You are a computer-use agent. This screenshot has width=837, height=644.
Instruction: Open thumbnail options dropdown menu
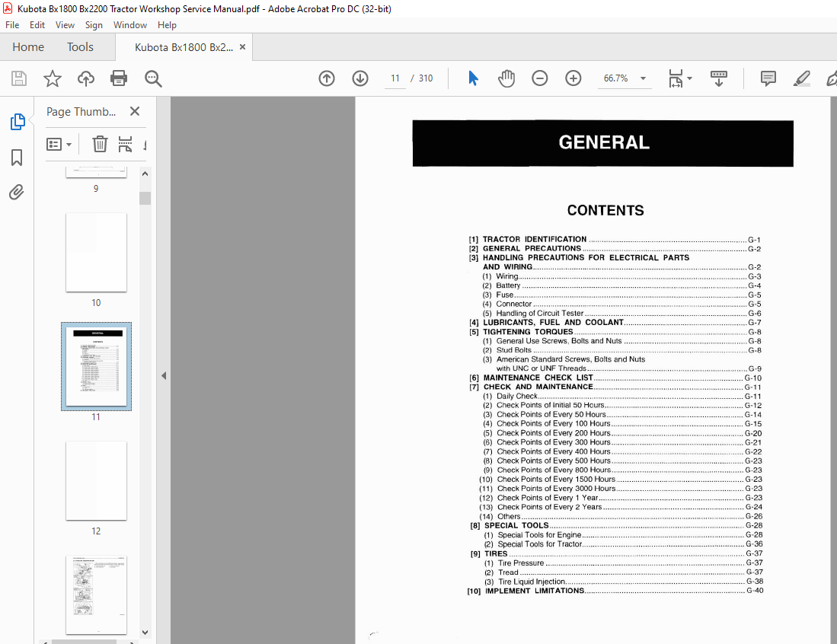(59, 144)
